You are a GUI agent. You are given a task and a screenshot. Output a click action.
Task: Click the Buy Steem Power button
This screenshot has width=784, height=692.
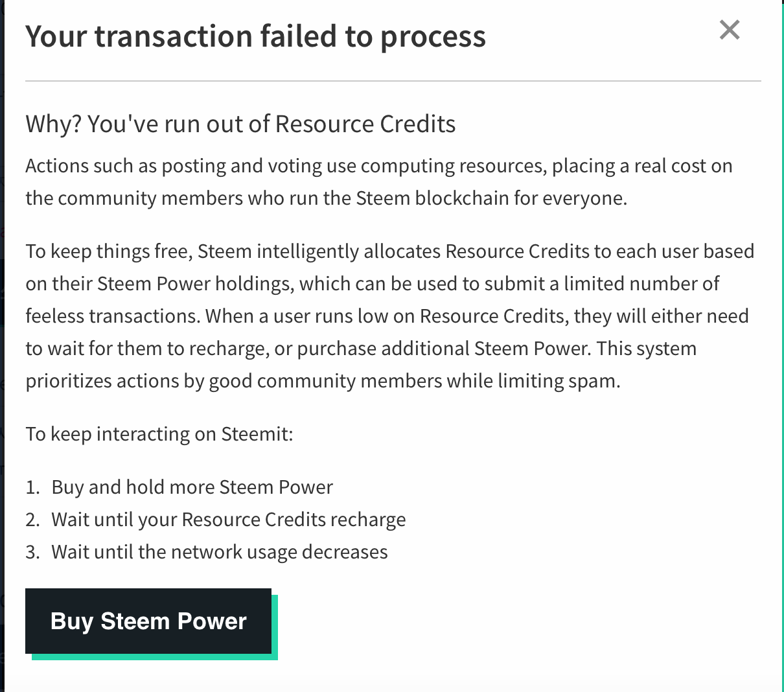[x=148, y=621]
